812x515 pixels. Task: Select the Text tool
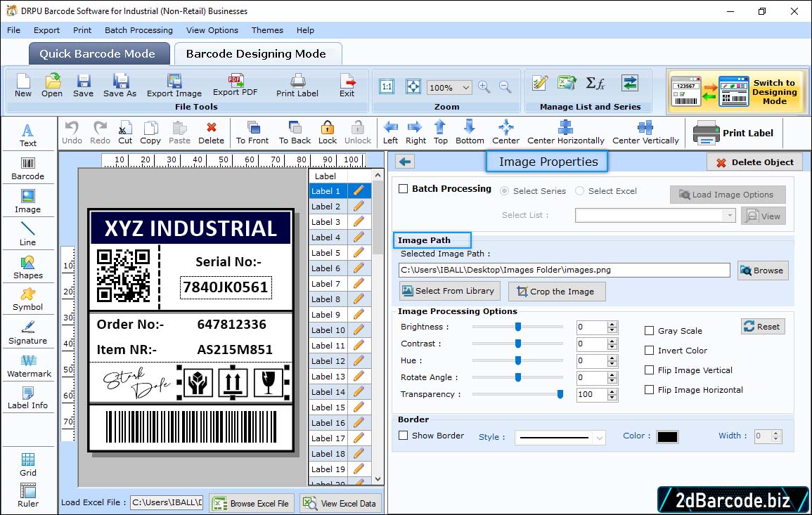point(28,136)
